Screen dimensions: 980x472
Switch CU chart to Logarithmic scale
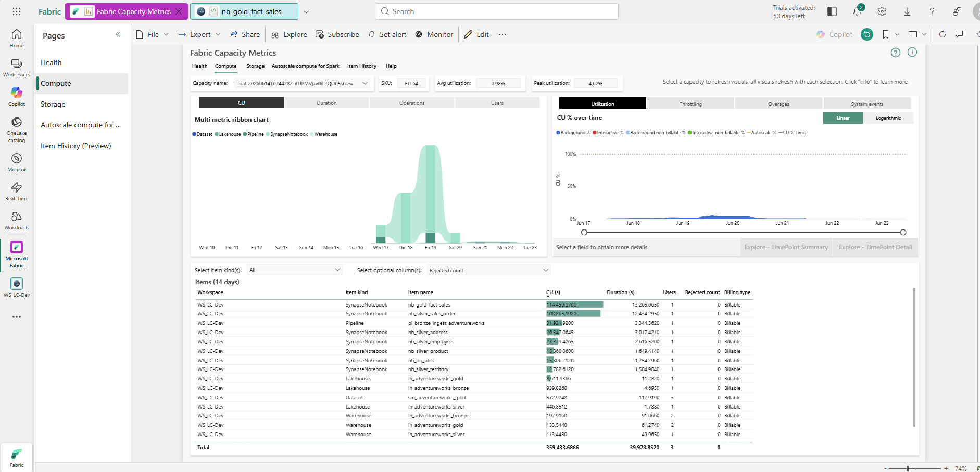click(x=888, y=118)
